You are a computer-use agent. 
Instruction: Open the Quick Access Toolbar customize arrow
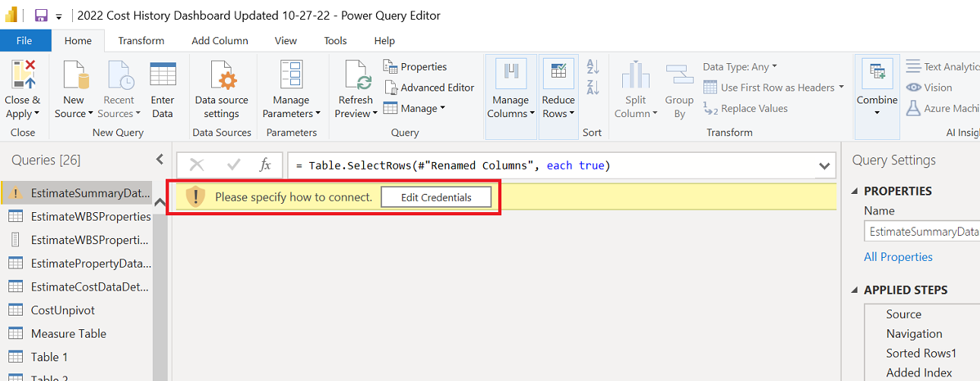pyautogui.click(x=59, y=16)
